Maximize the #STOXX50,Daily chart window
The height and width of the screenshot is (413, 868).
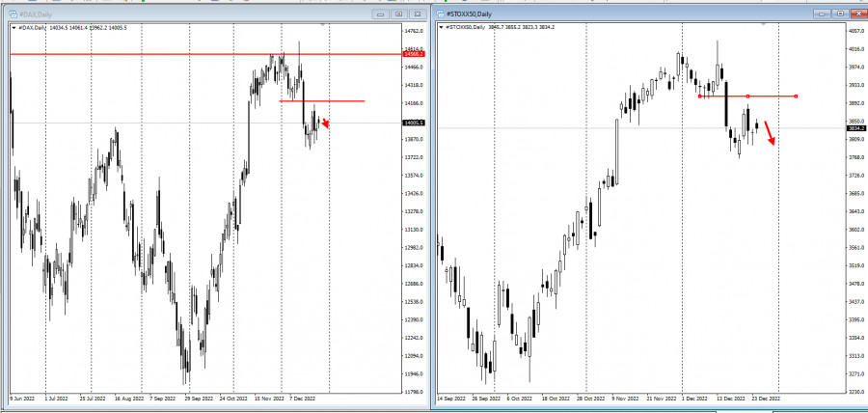[840, 14]
